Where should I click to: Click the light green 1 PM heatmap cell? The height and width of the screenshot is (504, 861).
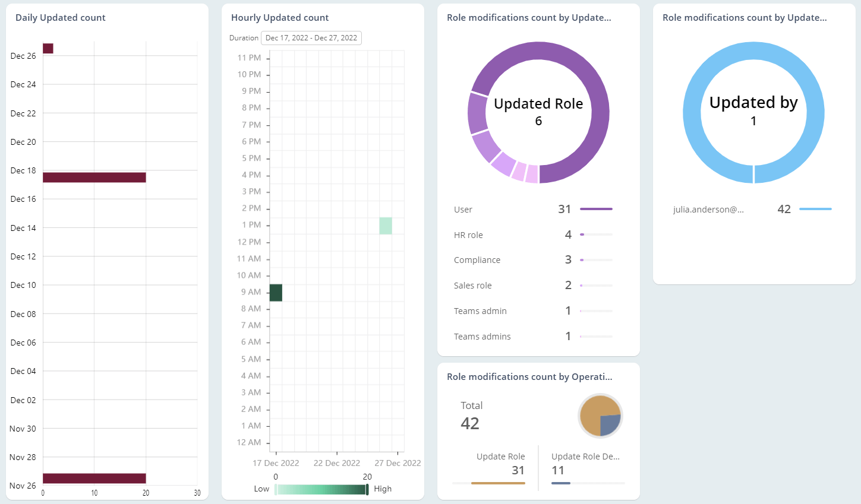(x=386, y=226)
